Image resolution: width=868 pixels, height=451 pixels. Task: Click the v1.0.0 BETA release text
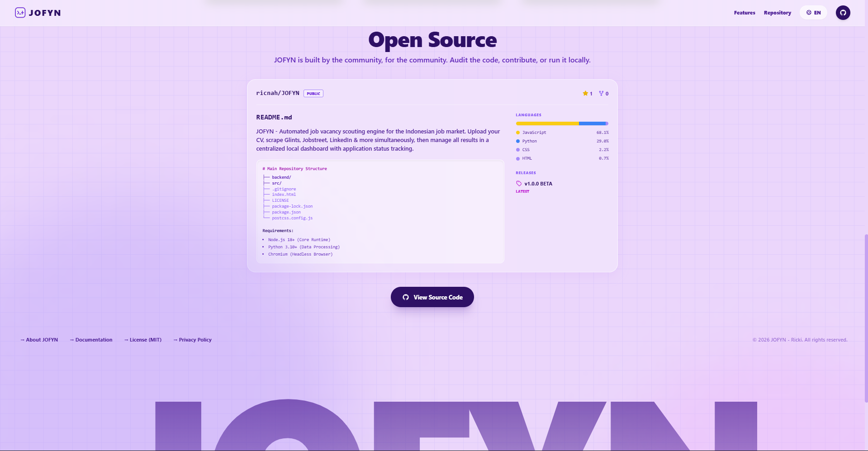(x=538, y=184)
